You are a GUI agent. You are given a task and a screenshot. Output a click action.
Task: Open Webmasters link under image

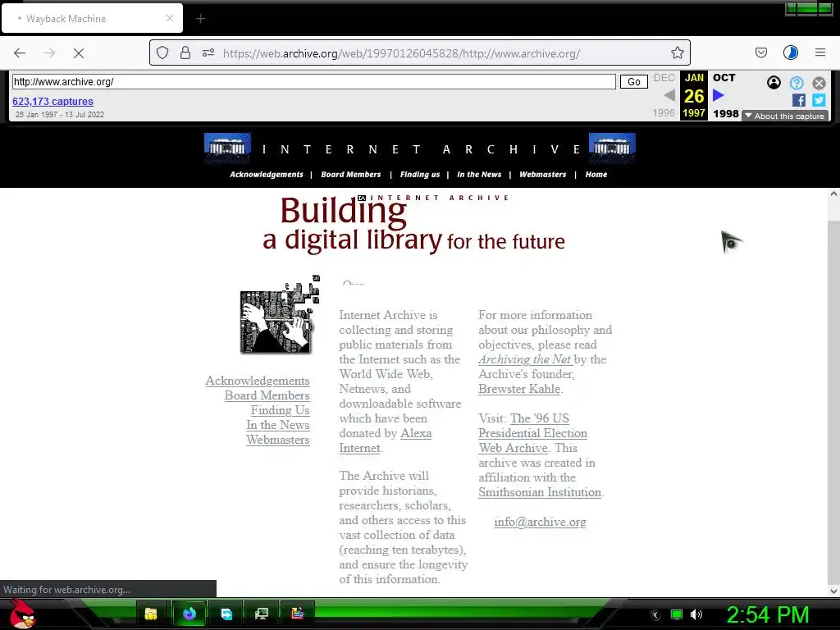click(277, 440)
